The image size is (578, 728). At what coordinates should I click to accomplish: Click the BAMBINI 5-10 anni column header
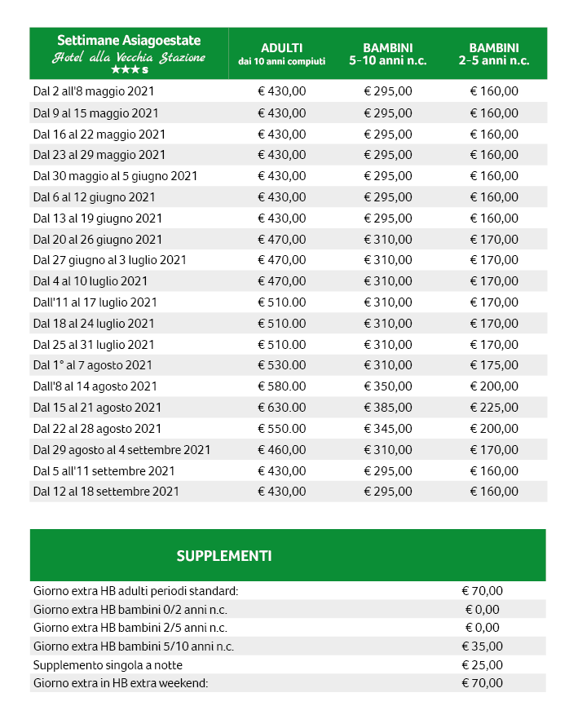tap(388, 54)
